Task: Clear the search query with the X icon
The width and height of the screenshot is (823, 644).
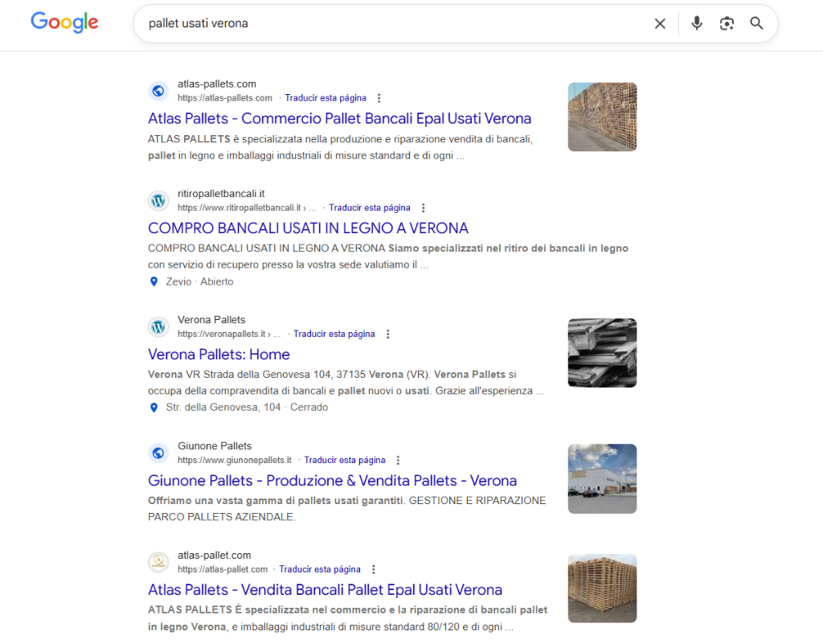Action: tap(660, 23)
